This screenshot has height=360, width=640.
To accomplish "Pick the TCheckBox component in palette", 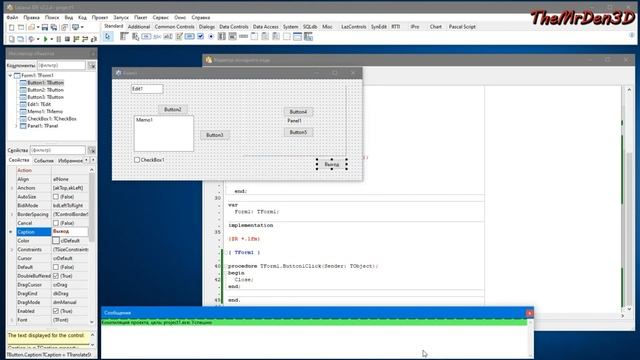I will (x=200, y=37).
